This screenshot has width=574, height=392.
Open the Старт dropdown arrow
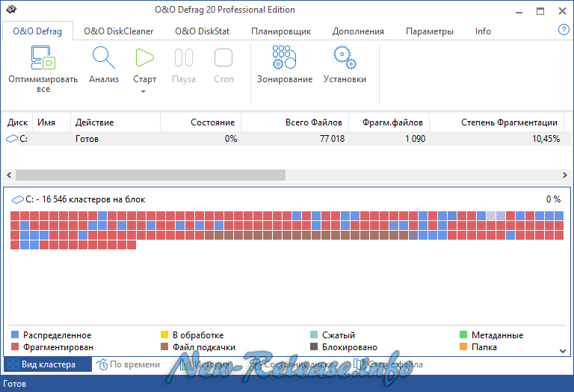click(143, 91)
